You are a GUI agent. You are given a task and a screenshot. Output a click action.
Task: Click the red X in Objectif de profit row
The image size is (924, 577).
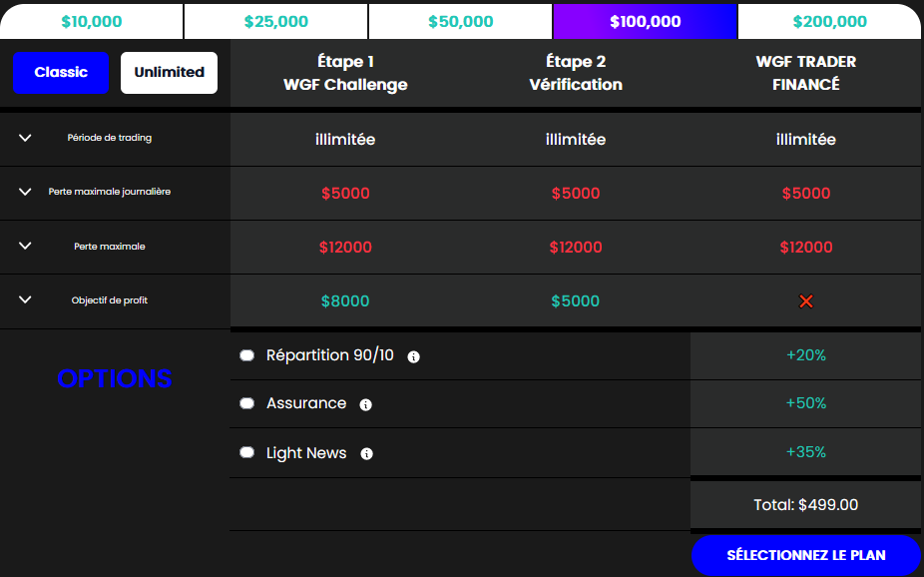pyautogui.click(x=805, y=301)
